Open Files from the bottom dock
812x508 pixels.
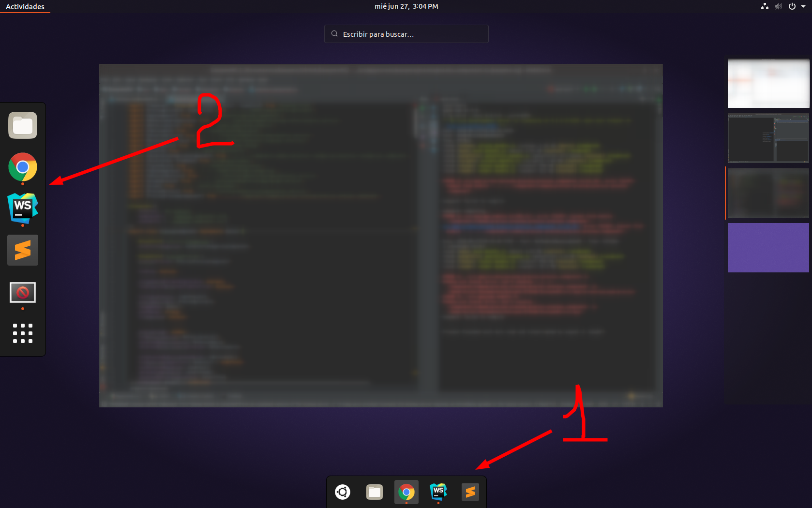(x=375, y=492)
